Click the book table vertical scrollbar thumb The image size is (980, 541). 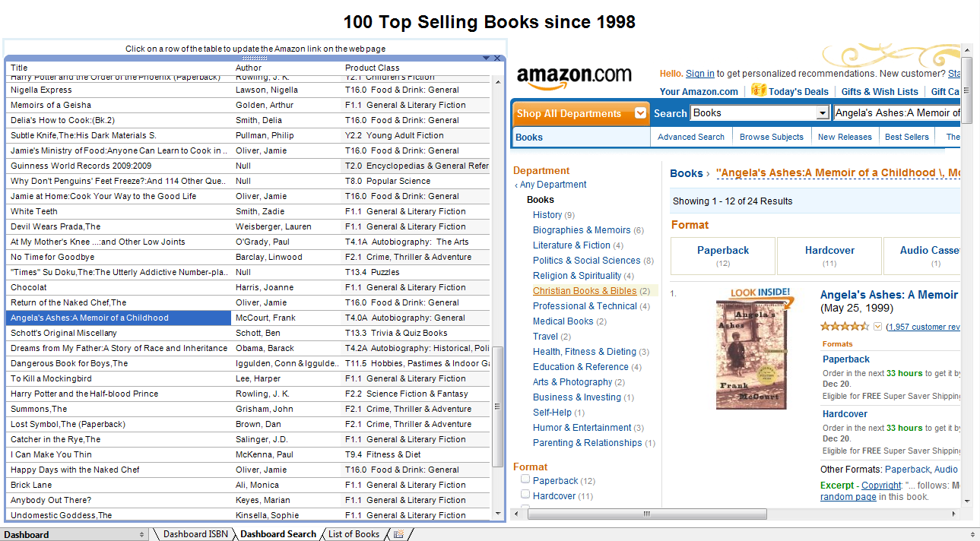pyautogui.click(x=498, y=407)
